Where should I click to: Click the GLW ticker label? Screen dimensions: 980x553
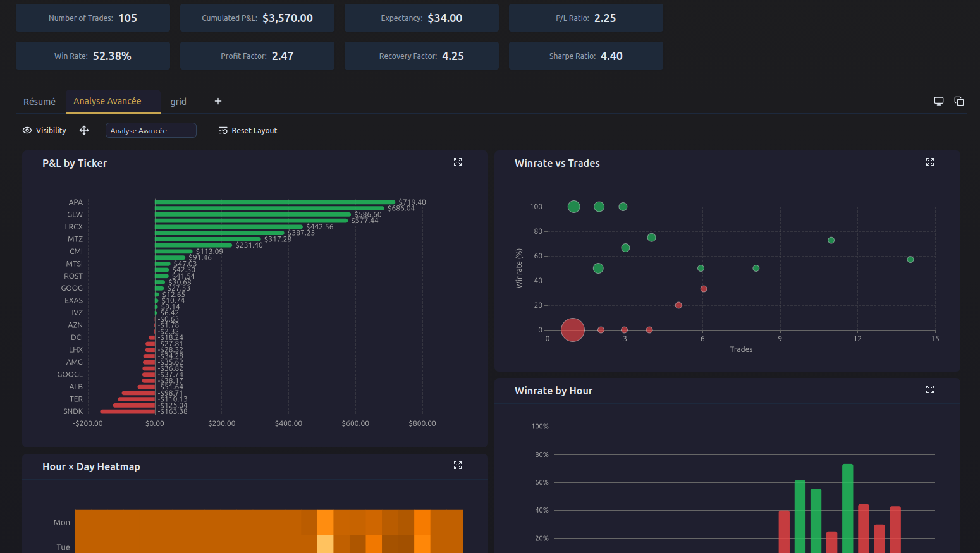click(x=75, y=214)
